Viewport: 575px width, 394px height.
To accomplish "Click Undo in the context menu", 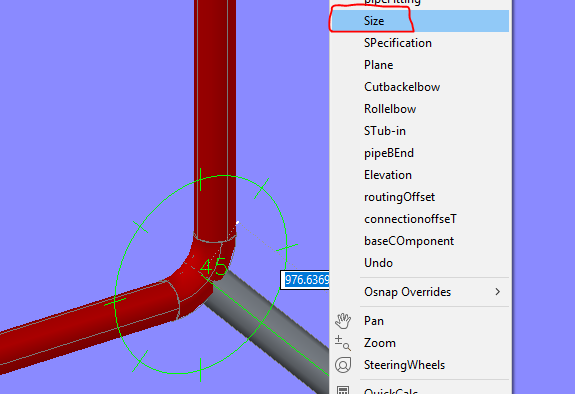I will [419, 263].
